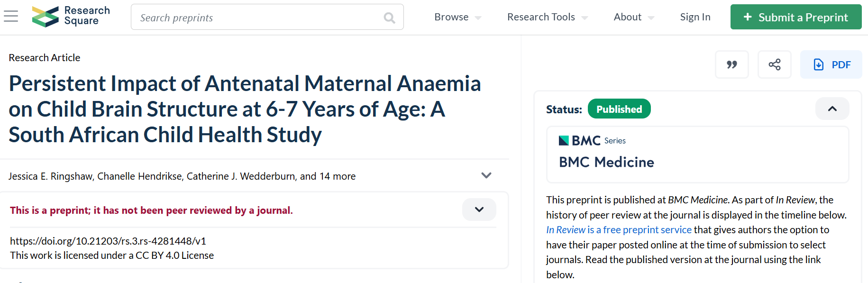This screenshot has width=868, height=283.
Task: Click the search magnifier icon
Action: [389, 18]
